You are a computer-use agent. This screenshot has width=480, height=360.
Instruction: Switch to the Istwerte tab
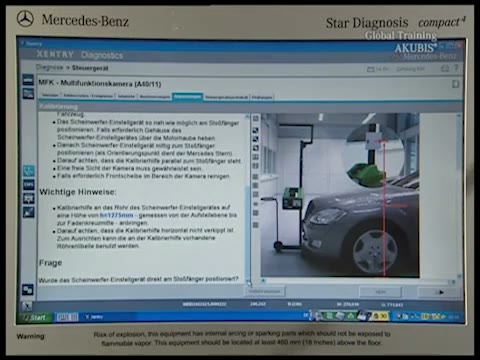click(126, 96)
